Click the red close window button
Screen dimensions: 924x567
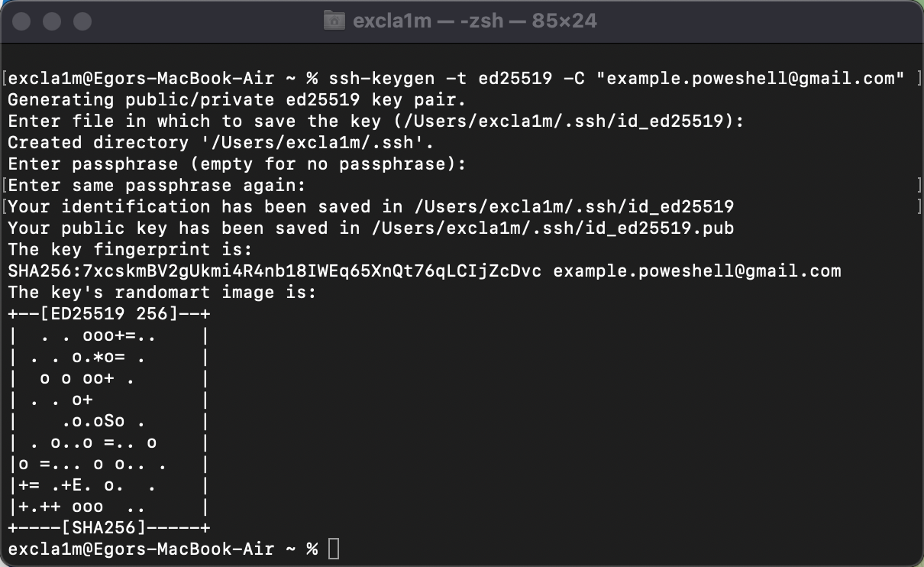point(21,21)
